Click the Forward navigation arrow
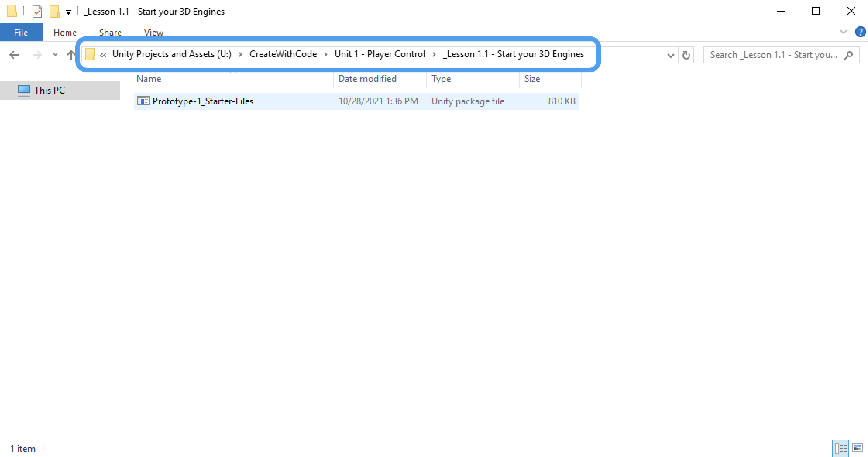 tap(37, 55)
